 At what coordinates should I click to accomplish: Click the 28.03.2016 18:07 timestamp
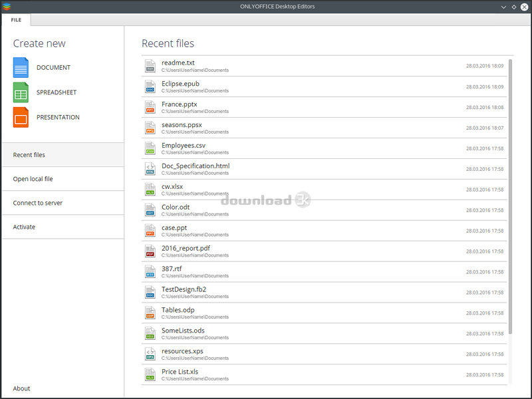tap(485, 128)
